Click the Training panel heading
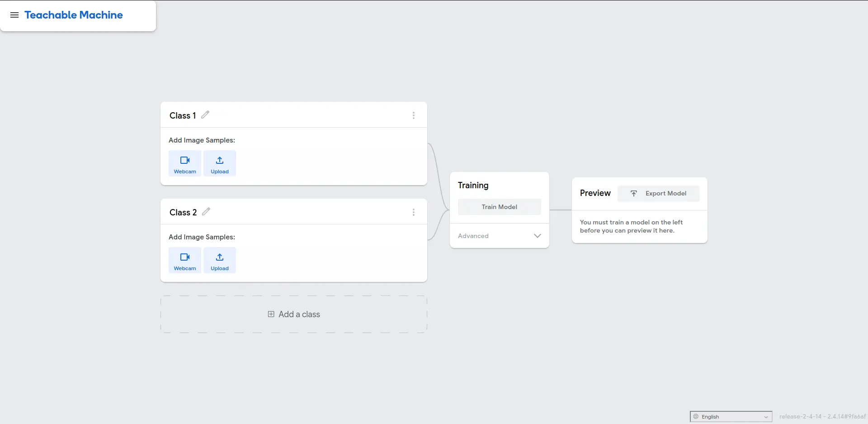868x424 pixels. pos(473,186)
